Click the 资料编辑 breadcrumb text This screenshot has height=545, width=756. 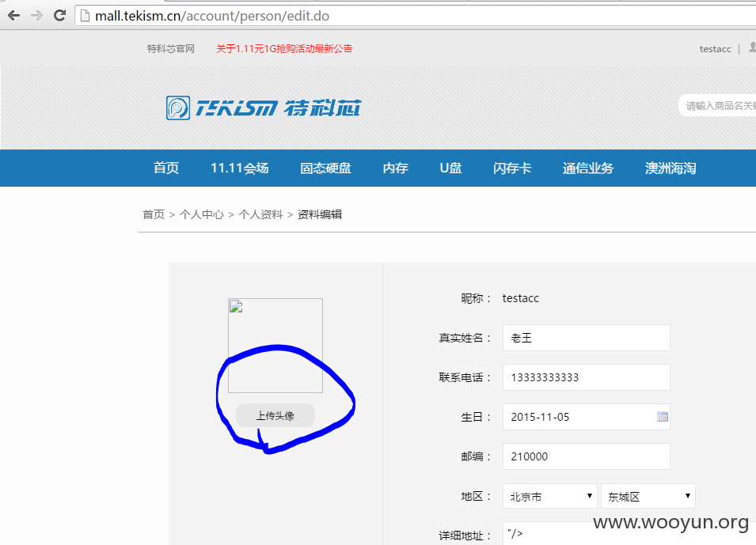[x=320, y=214]
